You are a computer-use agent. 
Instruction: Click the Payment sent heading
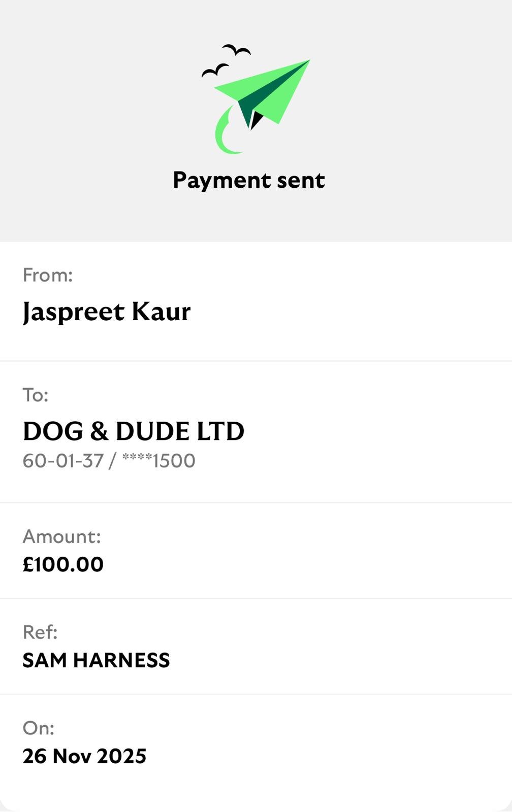click(248, 180)
